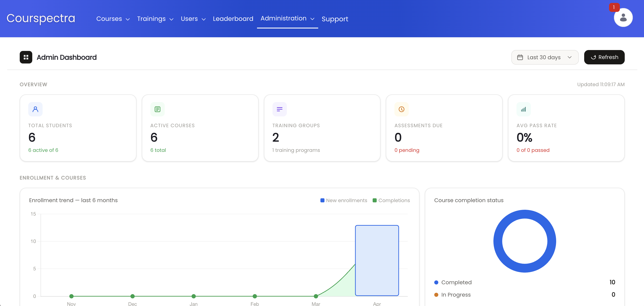The image size is (644, 306).
Task: Click the Enrollment trend chart title
Action: pos(73,200)
